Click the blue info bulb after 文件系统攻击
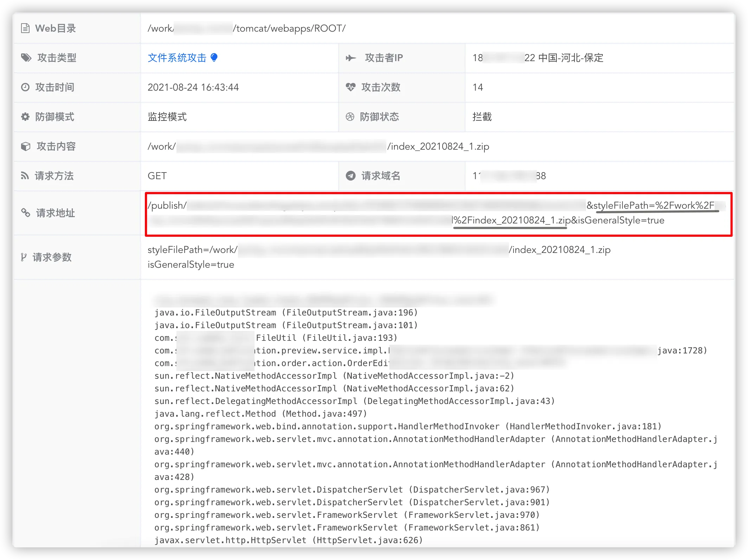748x560 pixels. pos(214,58)
